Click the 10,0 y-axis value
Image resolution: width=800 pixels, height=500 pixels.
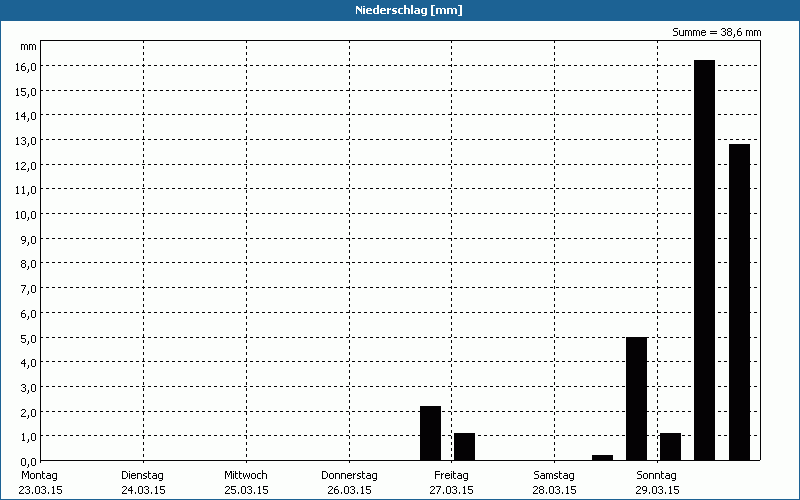click(27, 215)
